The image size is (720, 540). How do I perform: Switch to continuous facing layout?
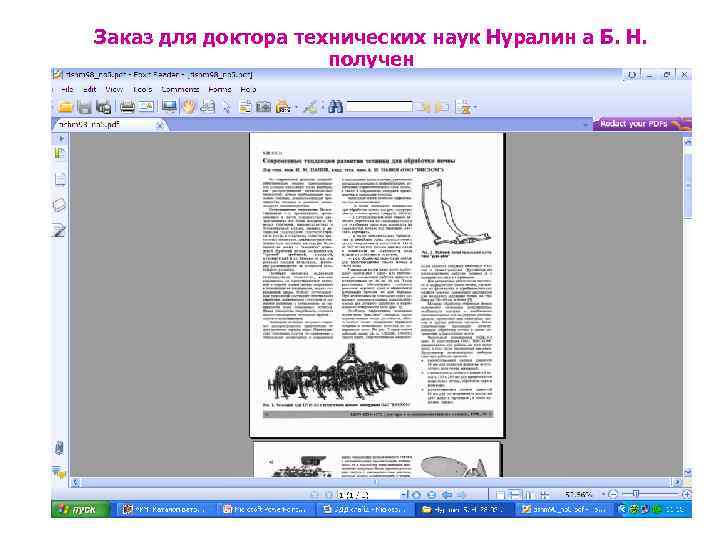(x=544, y=495)
